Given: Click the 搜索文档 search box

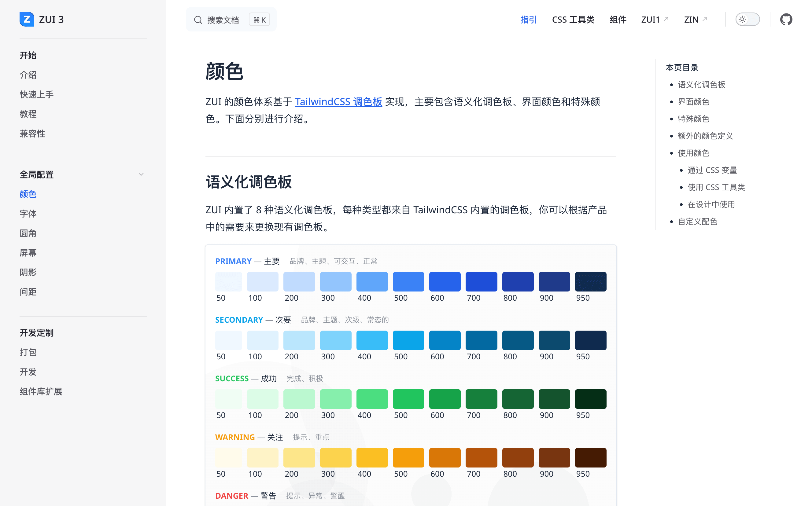Looking at the screenshot, I should (x=231, y=20).
